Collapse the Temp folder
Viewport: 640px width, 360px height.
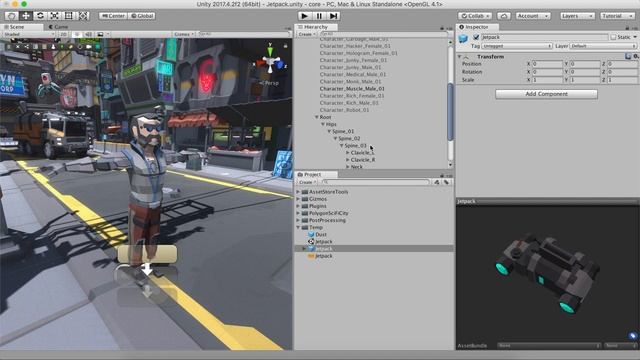pos(298,227)
